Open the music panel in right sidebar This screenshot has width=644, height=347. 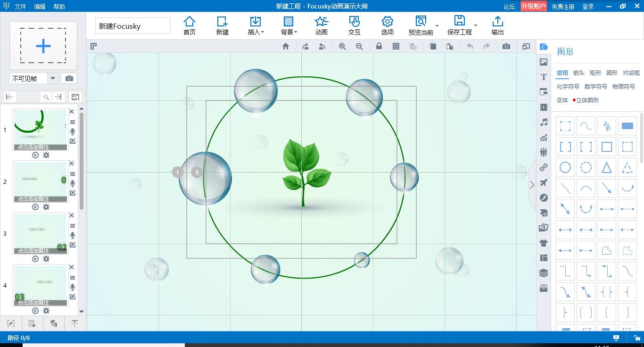click(x=544, y=123)
